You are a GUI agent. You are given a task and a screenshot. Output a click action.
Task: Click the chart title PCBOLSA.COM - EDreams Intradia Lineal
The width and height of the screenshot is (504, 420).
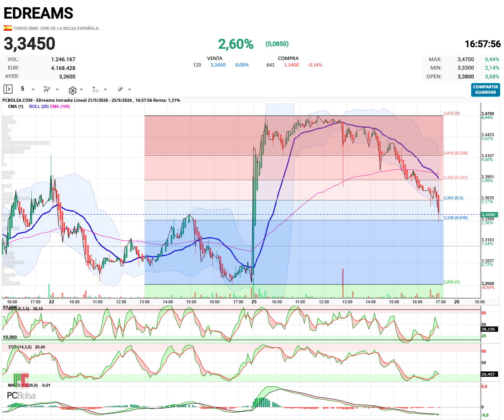(x=44, y=100)
